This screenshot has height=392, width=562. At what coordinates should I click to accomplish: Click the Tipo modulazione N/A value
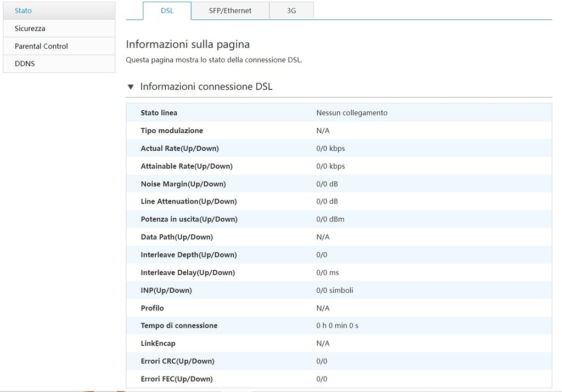coord(323,130)
